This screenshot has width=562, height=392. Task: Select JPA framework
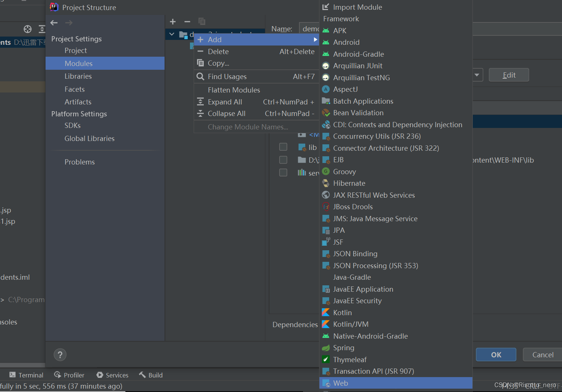(x=396, y=230)
